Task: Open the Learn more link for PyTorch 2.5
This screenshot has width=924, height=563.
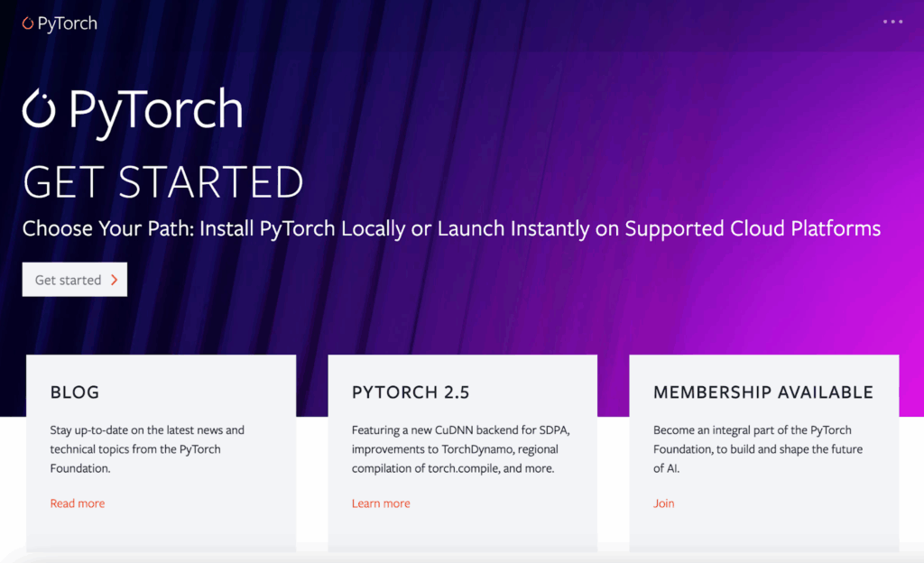Action: pyautogui.click(x=381, y=503)
